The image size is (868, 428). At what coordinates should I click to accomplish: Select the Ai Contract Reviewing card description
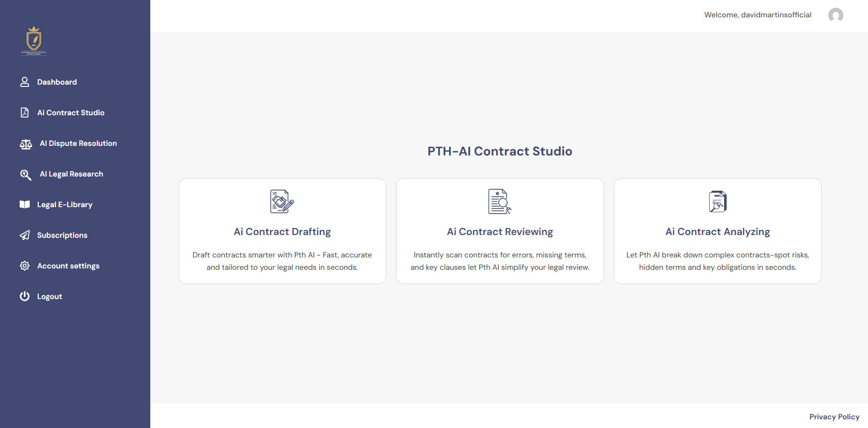coord(500,261)
